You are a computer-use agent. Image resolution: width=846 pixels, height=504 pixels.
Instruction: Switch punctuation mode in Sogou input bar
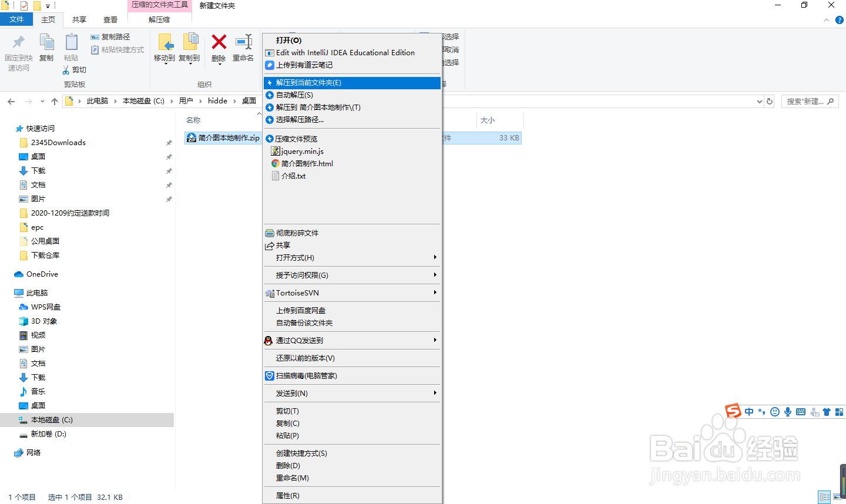click(762, 412)
